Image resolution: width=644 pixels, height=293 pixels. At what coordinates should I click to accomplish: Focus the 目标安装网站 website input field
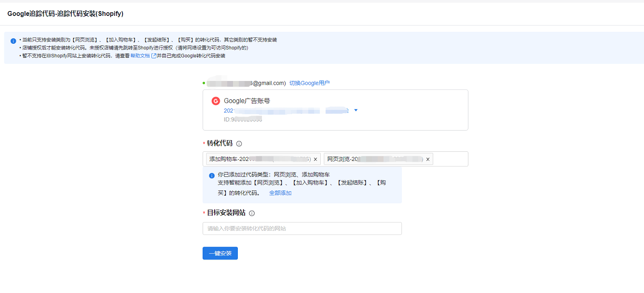(302, 228)
